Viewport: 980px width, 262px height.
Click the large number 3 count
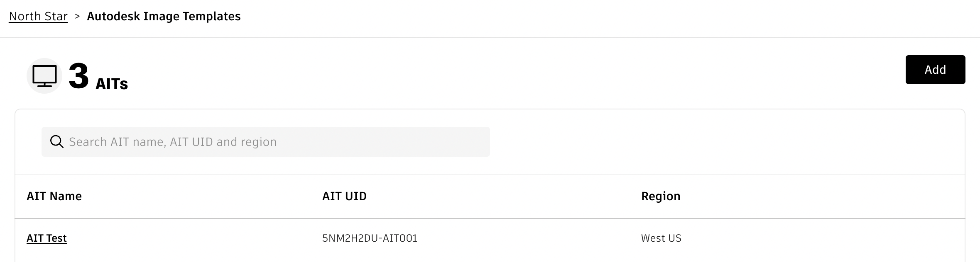[79, 76]
